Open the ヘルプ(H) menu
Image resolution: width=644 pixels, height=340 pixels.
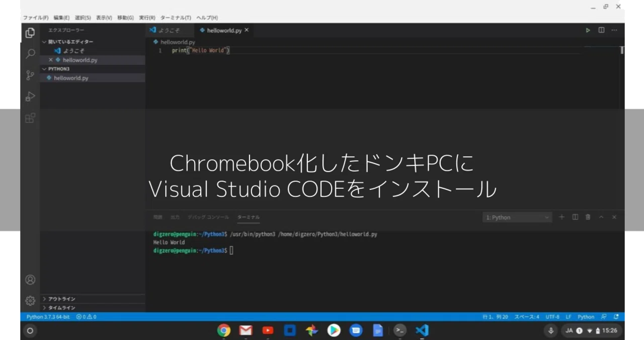pos(207,18)
